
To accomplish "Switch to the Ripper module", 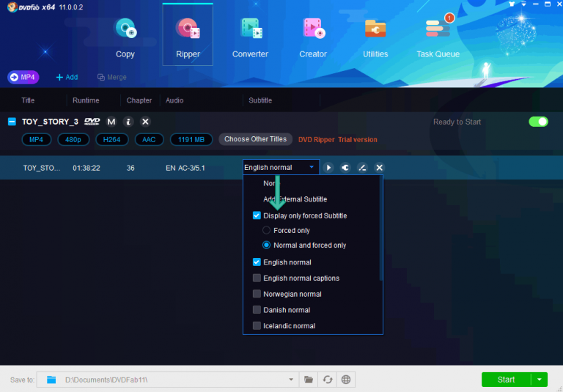I will pyautogui.click(x=188, y=35).
